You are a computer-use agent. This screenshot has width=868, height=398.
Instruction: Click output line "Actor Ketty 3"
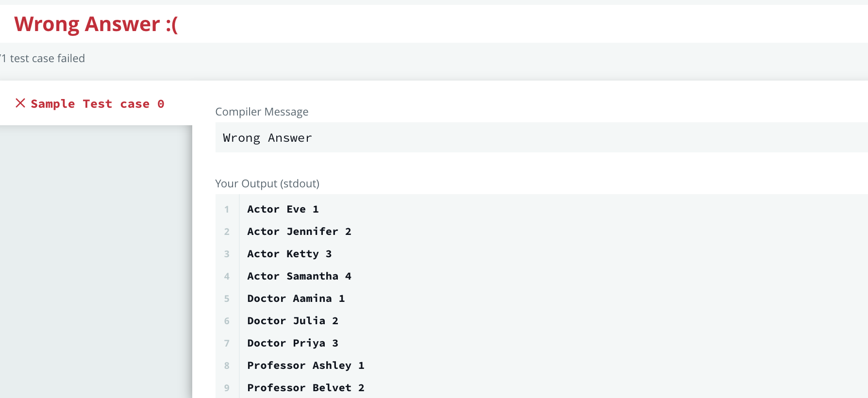[x=289, y=254]
